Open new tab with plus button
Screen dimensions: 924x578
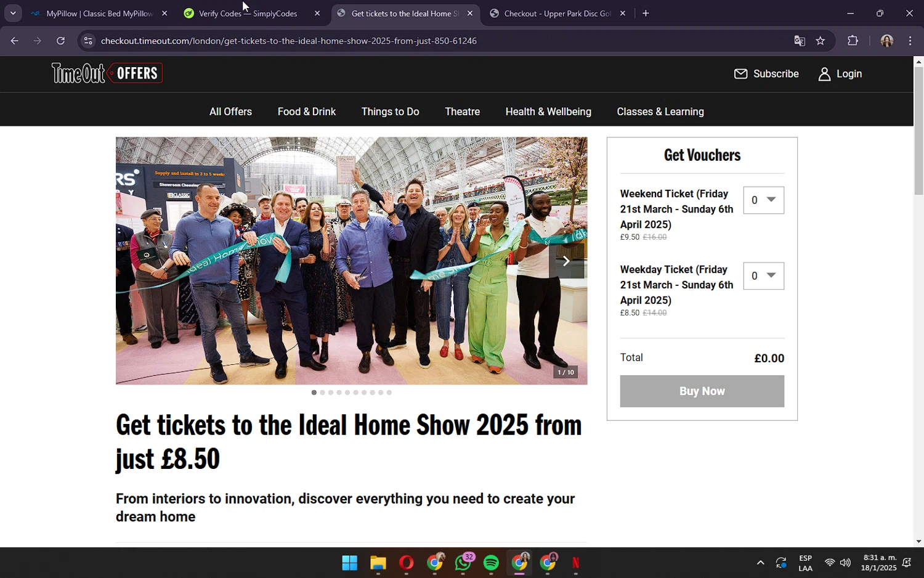point(646,13)
